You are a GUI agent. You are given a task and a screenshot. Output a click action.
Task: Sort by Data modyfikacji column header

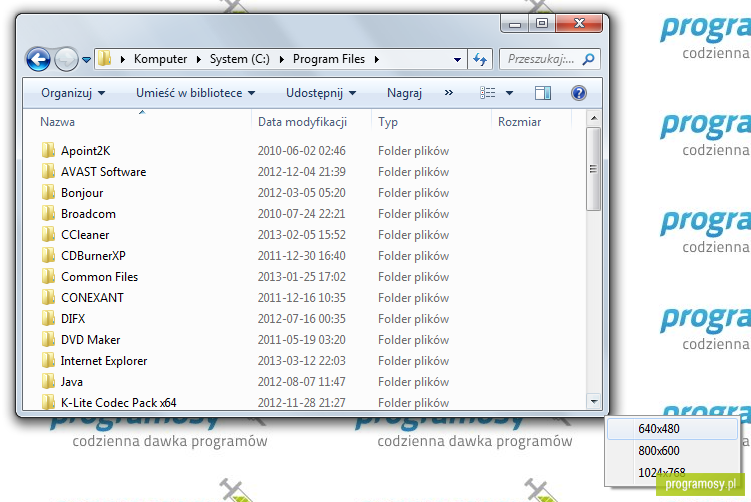pyautogui.click(x=302, y=122)
